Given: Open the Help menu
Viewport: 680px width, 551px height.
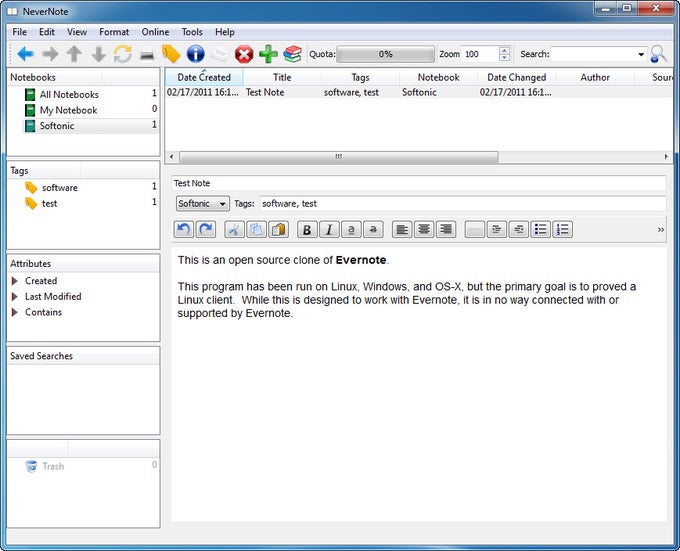Looking at the screenshot, I should tap(225, 32).
